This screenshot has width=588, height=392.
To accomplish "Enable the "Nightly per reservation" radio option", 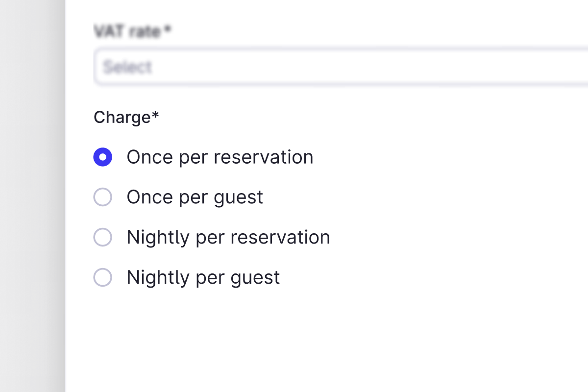I will [x=103, y=238].
